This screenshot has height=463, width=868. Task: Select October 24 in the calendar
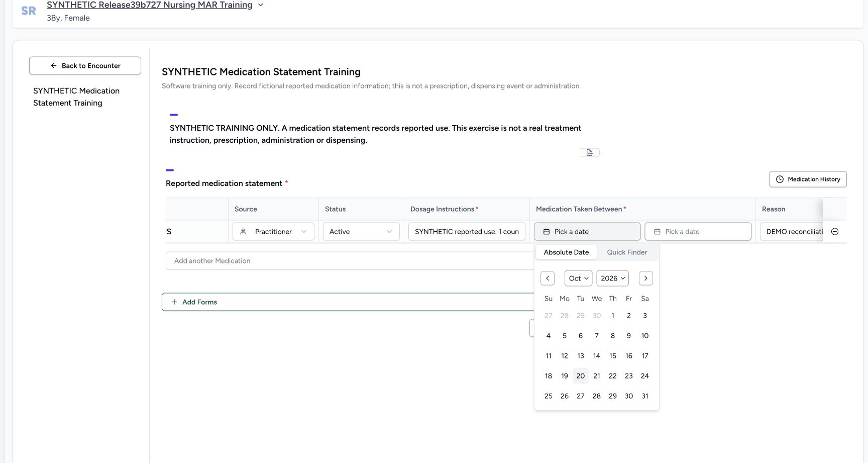coord(645,376)
